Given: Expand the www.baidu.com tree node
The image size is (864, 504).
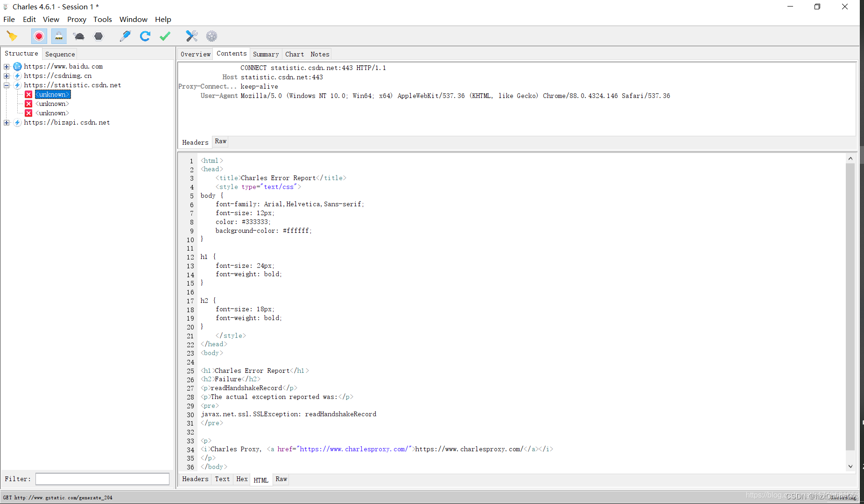Looking at the screenshot, I should click(x=7, y=66).
